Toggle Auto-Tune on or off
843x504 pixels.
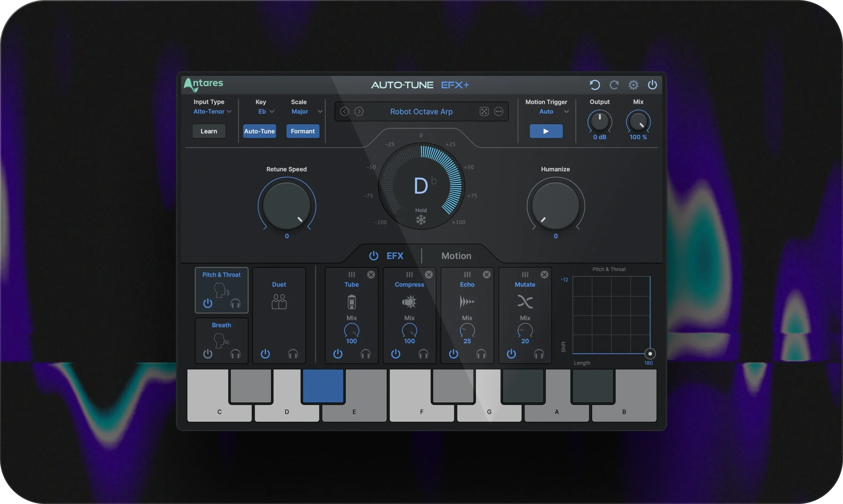(259, 131)
